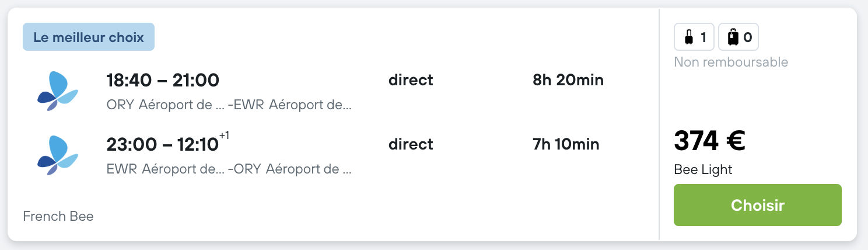The image size is (868, 250).
Task: Select the checked baggage allowance icon
Action: pos(733,37)
